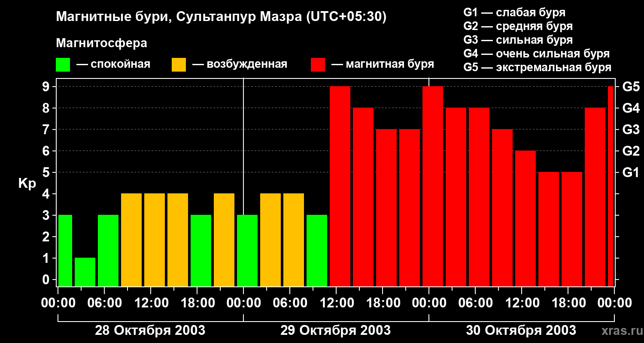This screenshot has width=644, height=343.
Task: Click the «29 Октября 2003» date label
Action: pos(335,331)
